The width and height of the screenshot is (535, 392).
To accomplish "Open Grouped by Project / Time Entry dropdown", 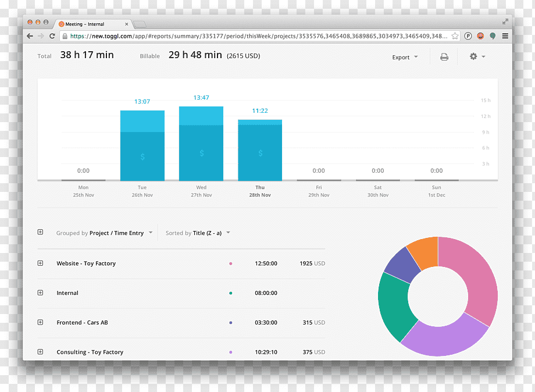I will pos(104,233).
